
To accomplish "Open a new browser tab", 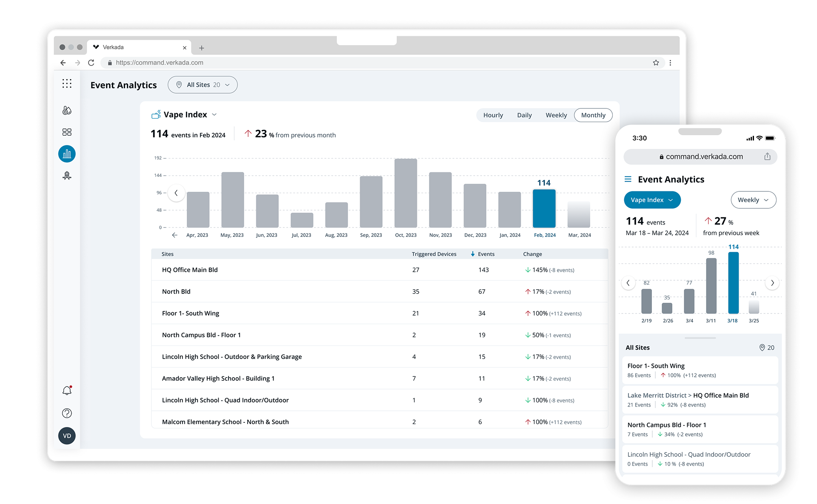I will tap(202, 48).
